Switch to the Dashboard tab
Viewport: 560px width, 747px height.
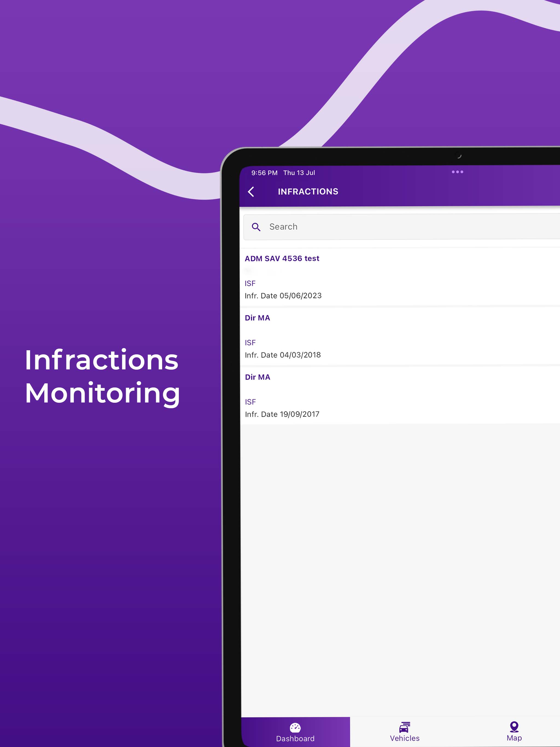pos(296,732)
